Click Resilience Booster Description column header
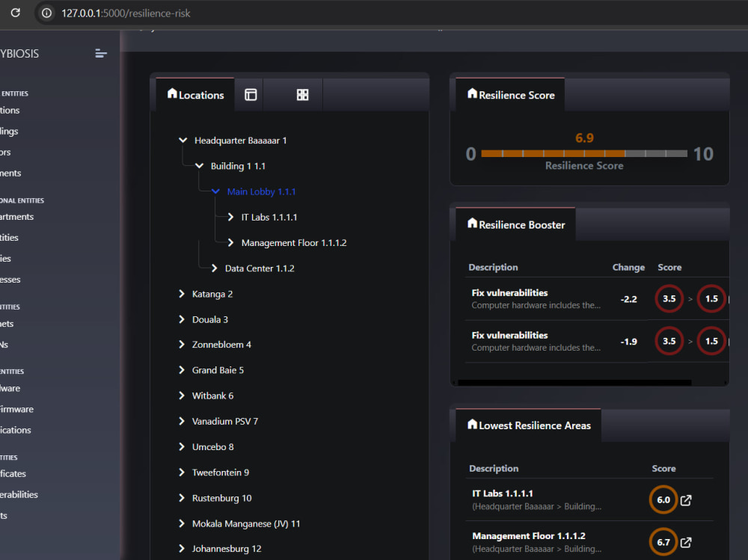This screenshot has width=748, height=560. pyautogui.click(x=493, y=267)
